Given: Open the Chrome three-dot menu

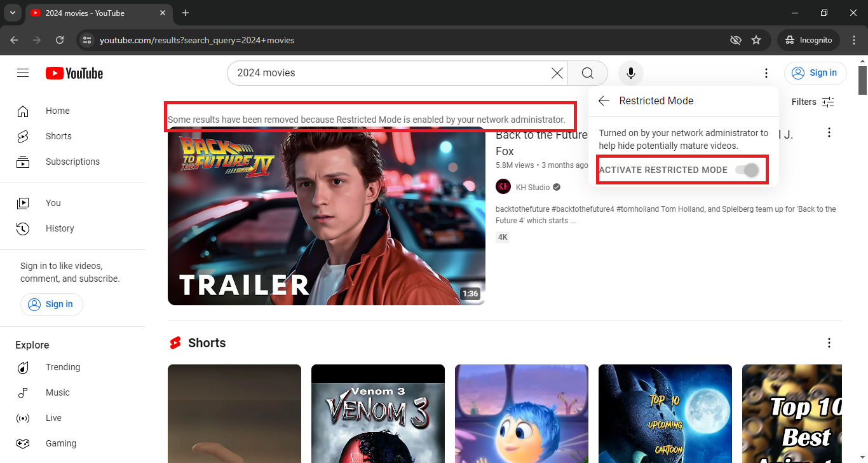Looking at the screenshot, I should (854, 40).
